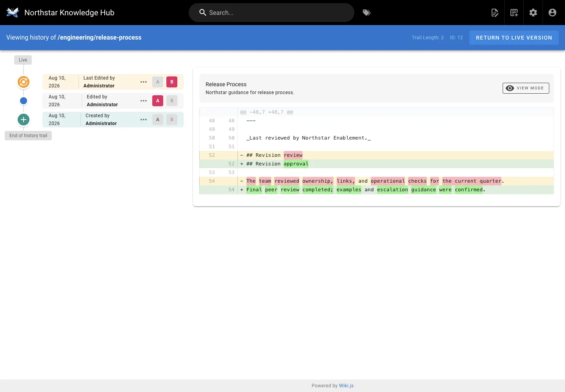565x392 pixels.
Task: Click added line starting 'Final peer review'
Action: point(376,190)
